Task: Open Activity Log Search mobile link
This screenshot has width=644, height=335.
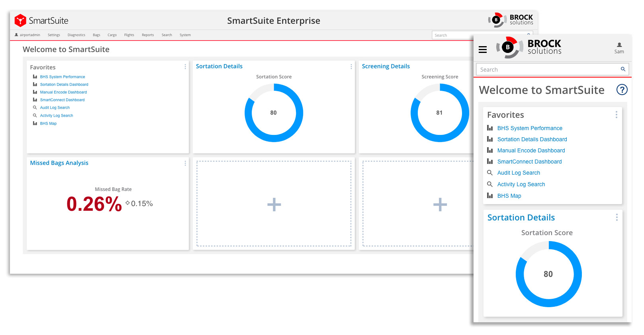Action: (521, 184)
